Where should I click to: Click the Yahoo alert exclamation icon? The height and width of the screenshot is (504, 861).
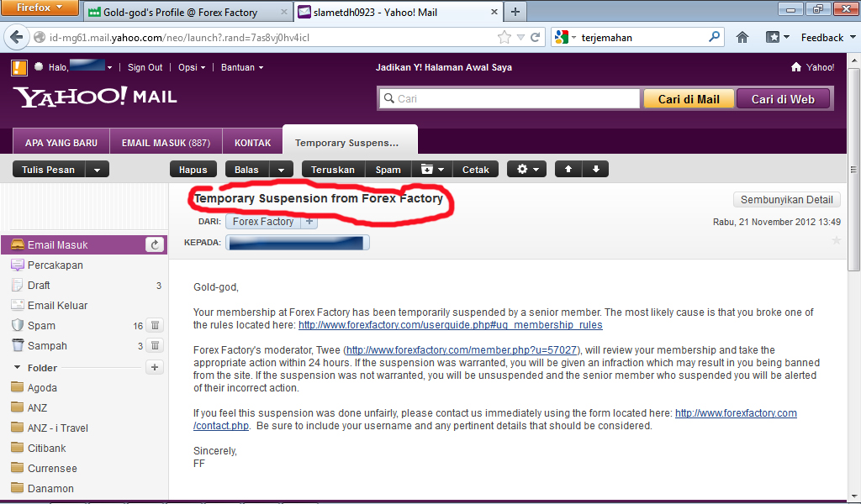(19, 67)
